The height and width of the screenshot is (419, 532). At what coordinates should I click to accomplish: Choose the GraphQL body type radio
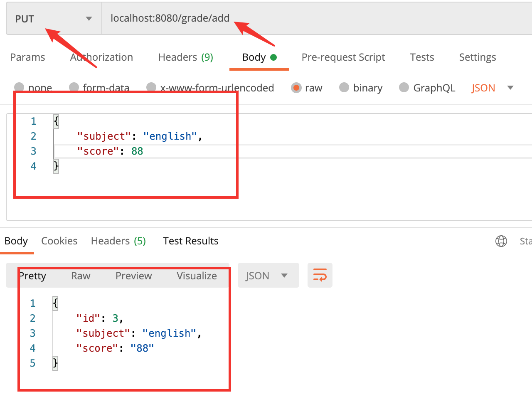tap(404, 88)
